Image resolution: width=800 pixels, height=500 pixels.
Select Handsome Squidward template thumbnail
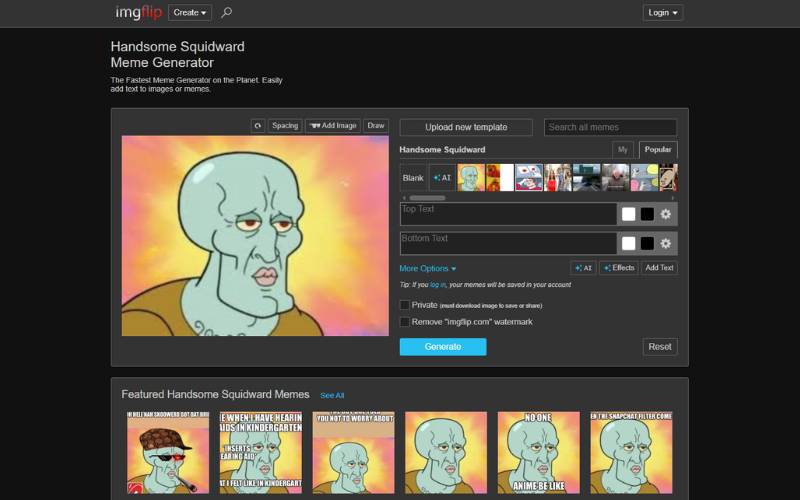pos(471,178)
